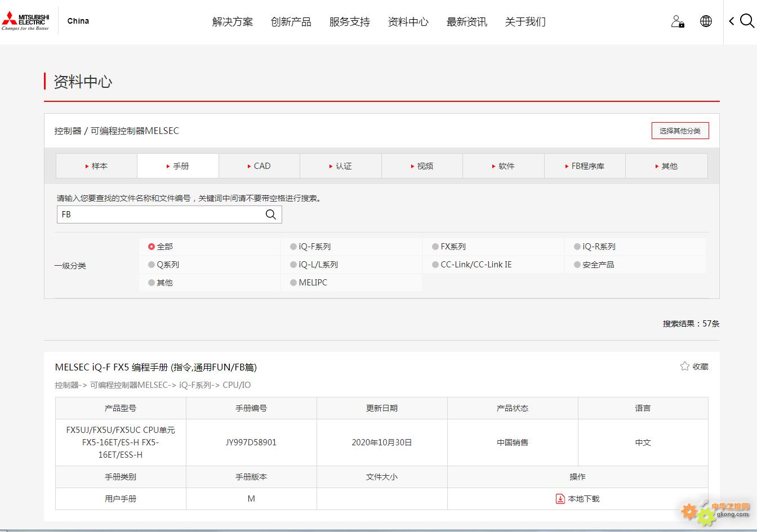Select the CC-Link/CC-Link IE radio option
The width and height of the screenshot is (757, 532).
(x=435, y=265)
